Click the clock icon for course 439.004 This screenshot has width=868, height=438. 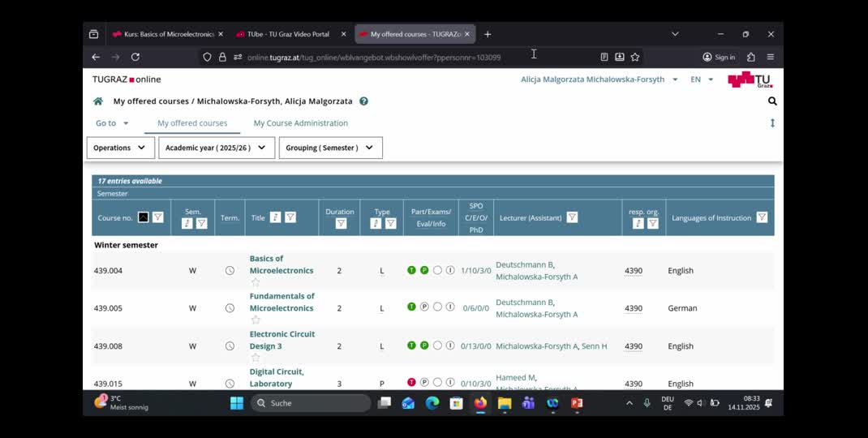coord(230,271)
